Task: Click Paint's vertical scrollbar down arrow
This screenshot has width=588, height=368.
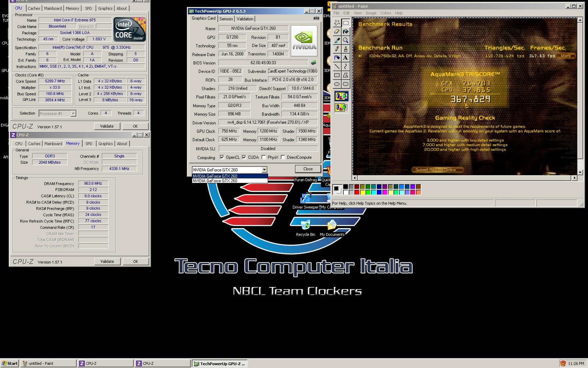Action: tap(580, 172)
